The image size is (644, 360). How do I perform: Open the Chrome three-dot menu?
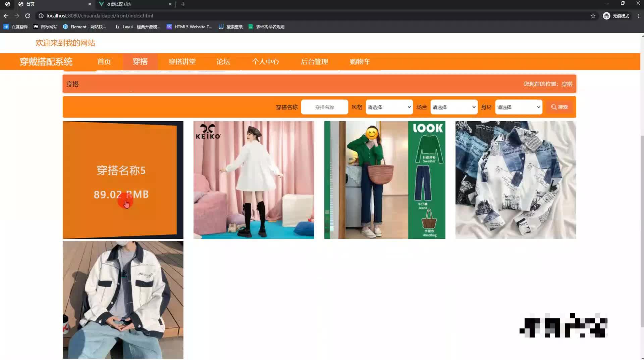coord(639,16)
